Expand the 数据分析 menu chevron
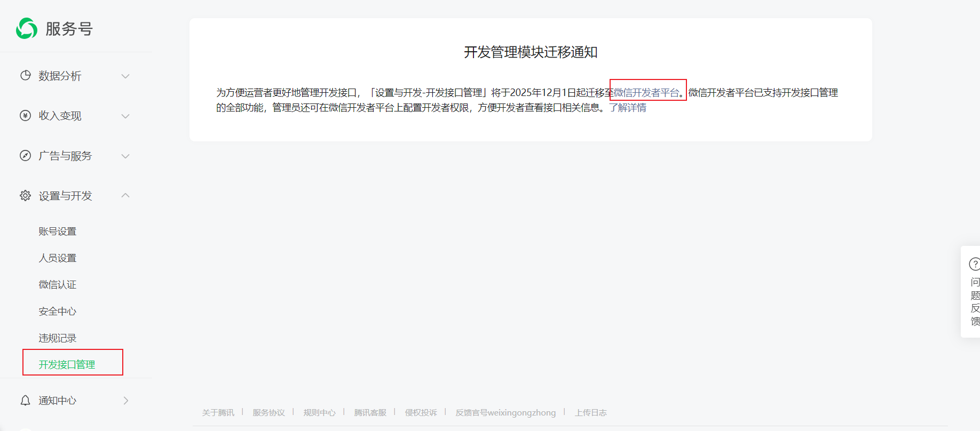 (125, 76)
